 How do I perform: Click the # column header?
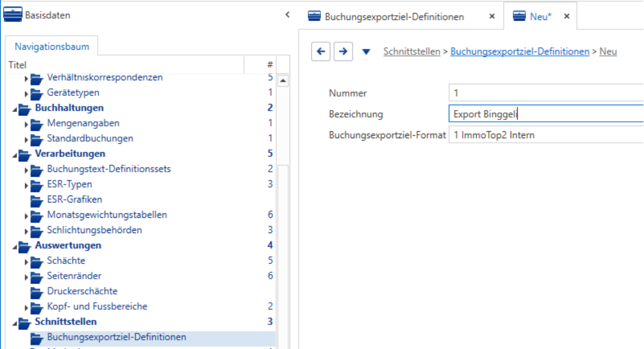click(260, 65)
